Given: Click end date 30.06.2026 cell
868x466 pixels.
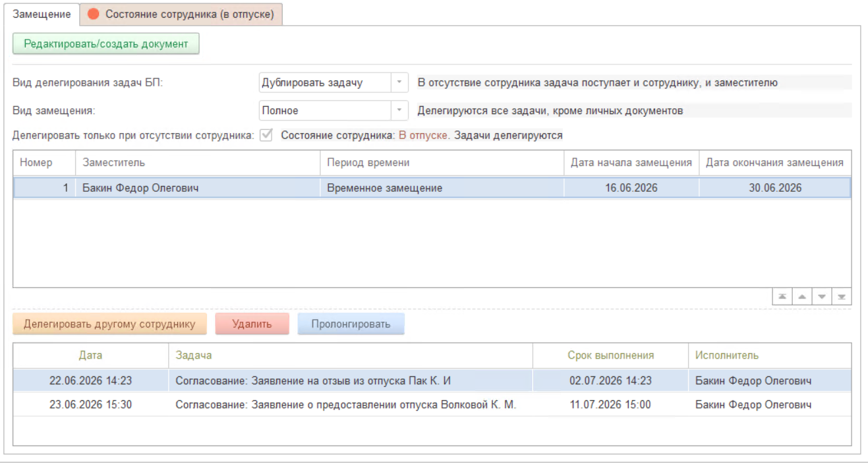Looking at the screenshot, I should pyautogui.click(x=775, y=188).
